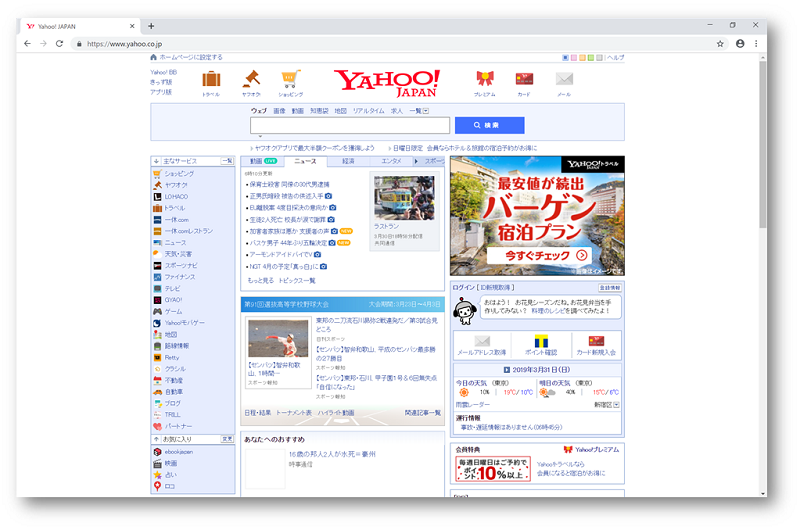The height and width of the screenshot is (530, 800).
Task: Select 知恵袋 search category
Action: tap(319, 111)
